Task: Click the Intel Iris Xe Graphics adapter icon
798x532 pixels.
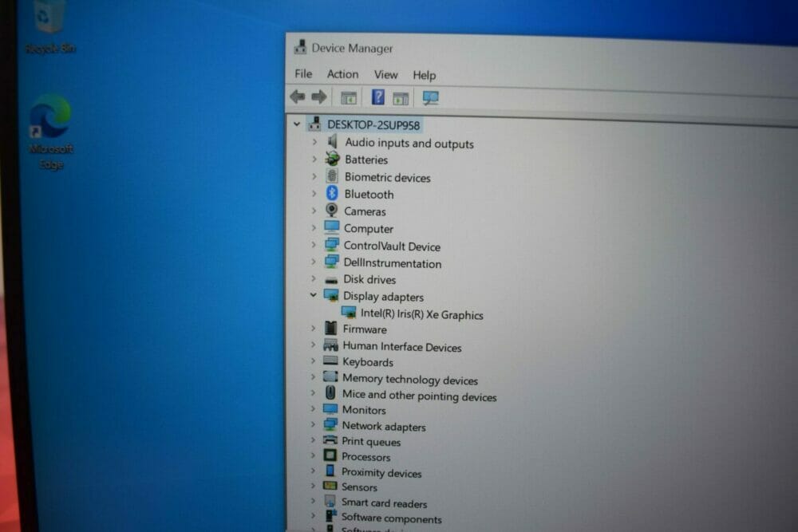Action: point(349,312)
